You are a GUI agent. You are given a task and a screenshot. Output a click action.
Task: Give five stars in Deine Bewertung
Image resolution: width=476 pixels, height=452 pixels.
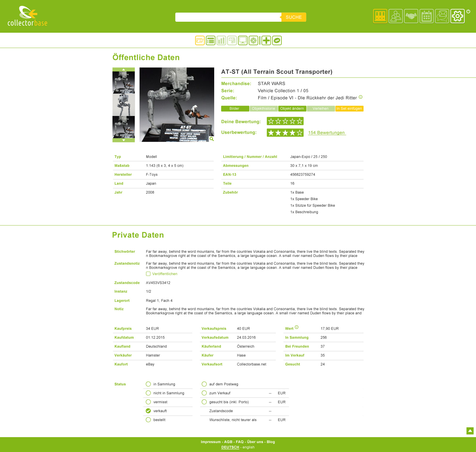pos(300,121)
